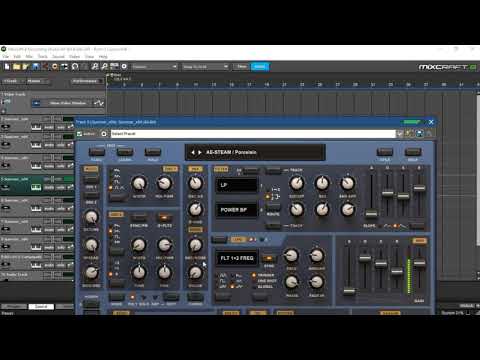Viewport: 480px width, 360px height.
Task: Click the filter RES knob
Action: pos(322,183)
